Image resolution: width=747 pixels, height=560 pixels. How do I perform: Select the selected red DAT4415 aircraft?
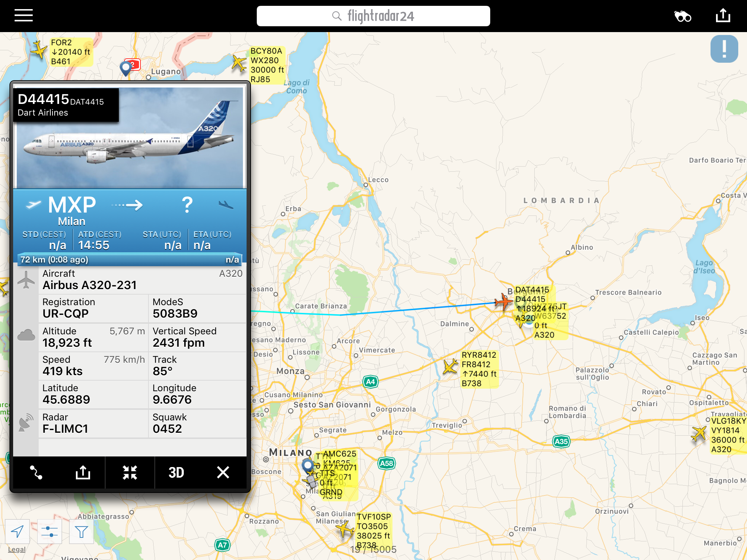pos(503,302)
